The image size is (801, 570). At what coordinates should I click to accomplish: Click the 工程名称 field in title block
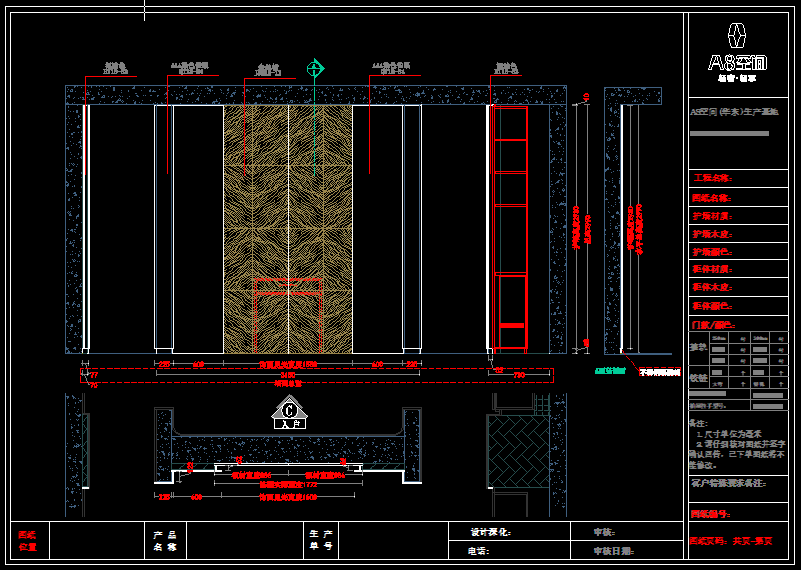[x=713, y=178]
